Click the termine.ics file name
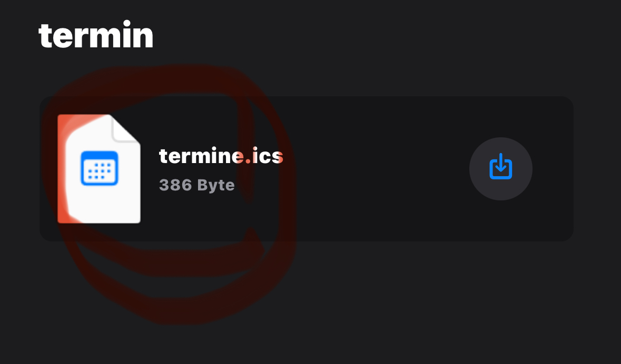The image size is (621, 364). (x=221, y=156)
